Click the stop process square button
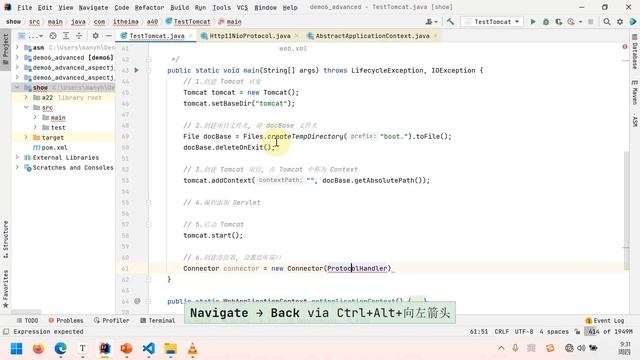 click(x=591, y=22)
